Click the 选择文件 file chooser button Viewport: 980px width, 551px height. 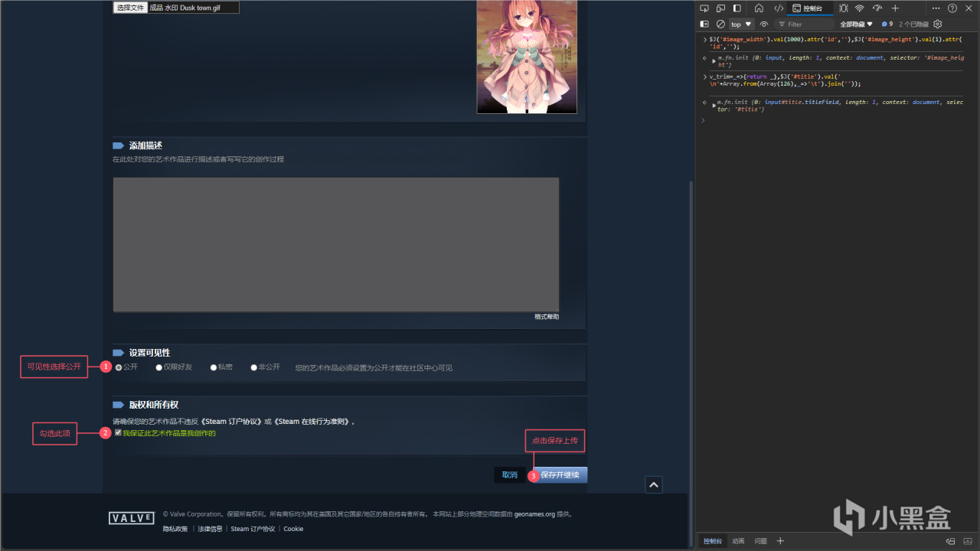point(130,8)
